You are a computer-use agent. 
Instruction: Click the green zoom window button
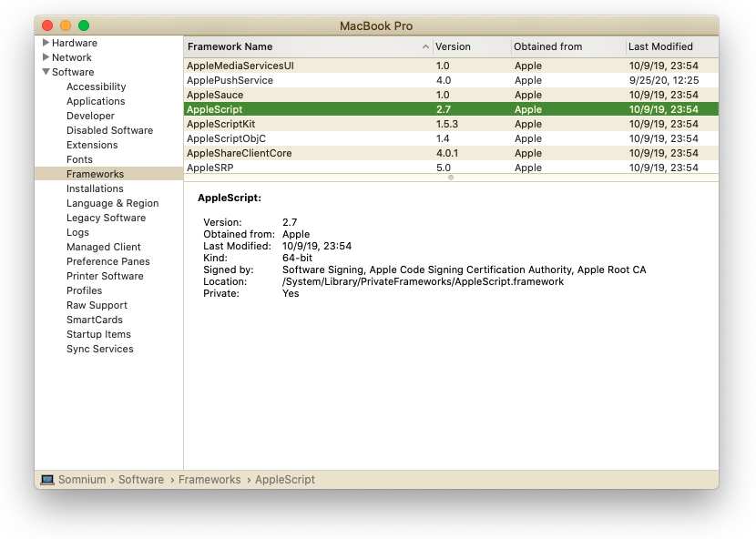pos(84,25)
